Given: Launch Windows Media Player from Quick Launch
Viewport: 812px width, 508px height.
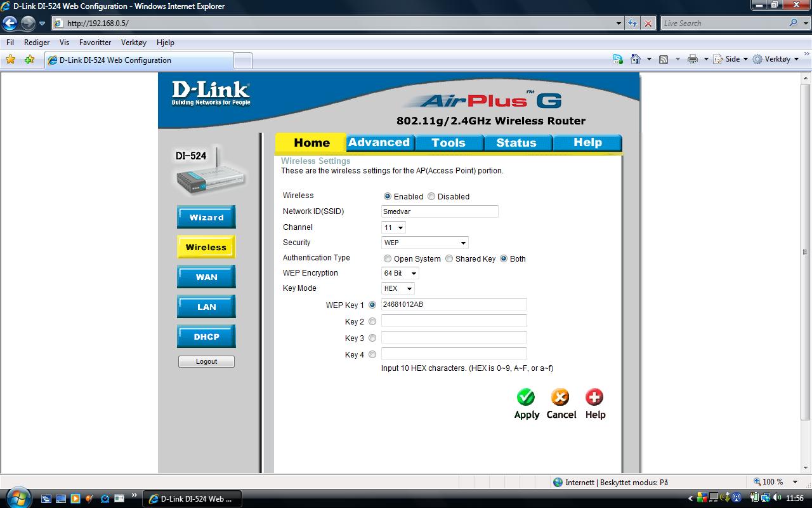Looking at the screenshot, I should (x=75, y=498).
